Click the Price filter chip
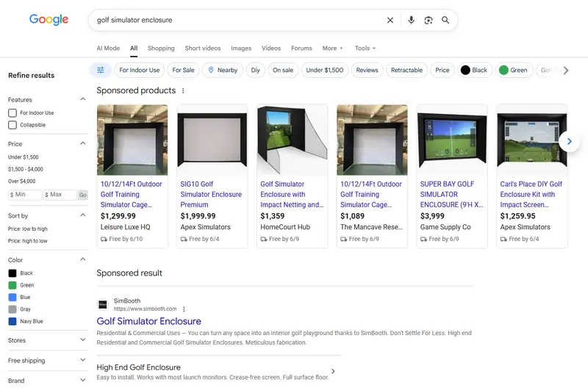The height and width of the screenshot is (388, 588). [x=442, y=70]
